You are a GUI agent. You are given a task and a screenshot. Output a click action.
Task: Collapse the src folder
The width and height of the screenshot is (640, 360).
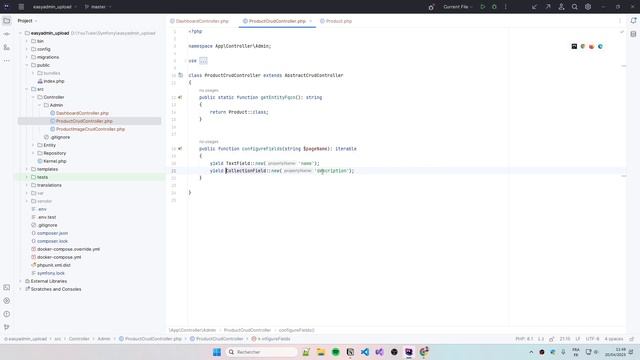[x=27, y=89]
